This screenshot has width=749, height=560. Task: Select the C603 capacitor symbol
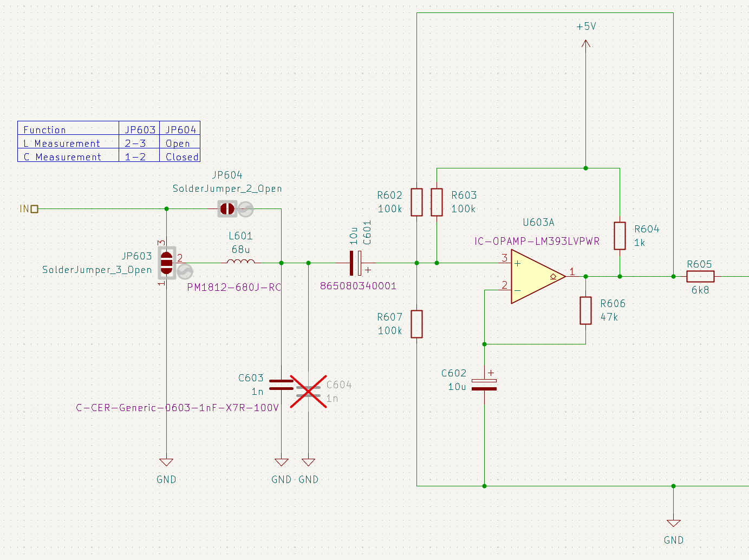pyautogui.click(x=281, y=385)
